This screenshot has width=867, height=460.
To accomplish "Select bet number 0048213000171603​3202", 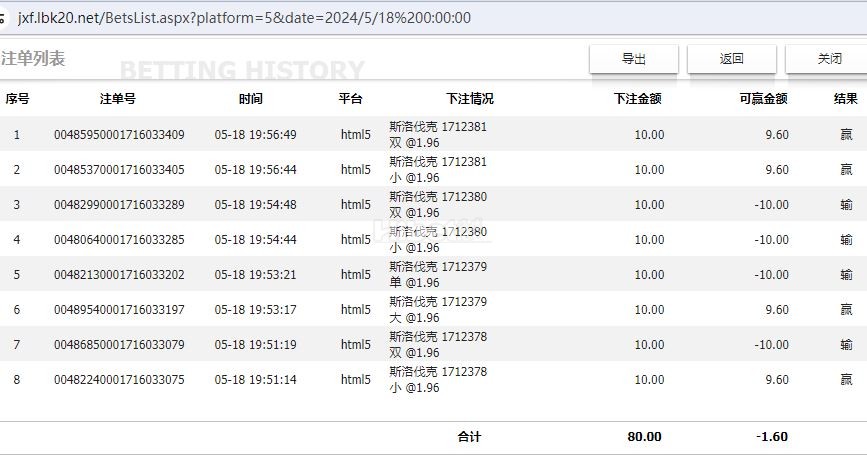I will pyautogui.click(x=119, y=275).
